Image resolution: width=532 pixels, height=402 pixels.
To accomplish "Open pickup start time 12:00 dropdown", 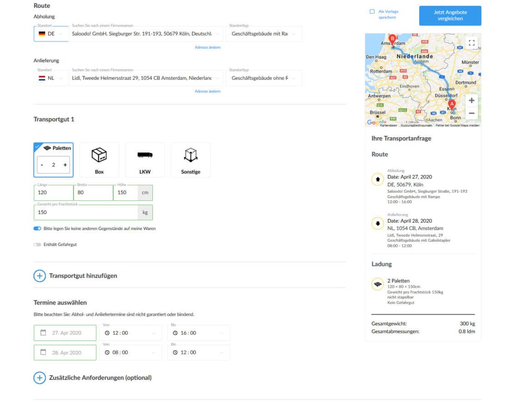I will 130,333.
